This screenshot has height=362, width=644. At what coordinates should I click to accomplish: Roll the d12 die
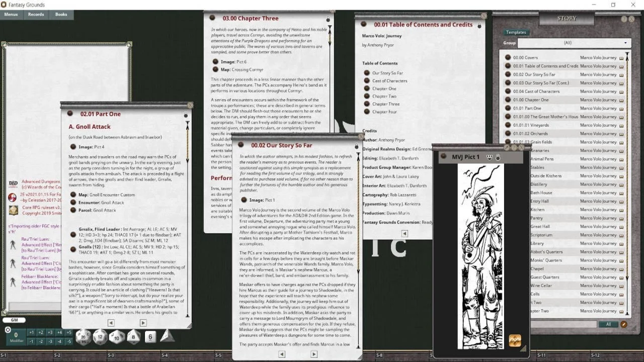[x=100, y=337]
